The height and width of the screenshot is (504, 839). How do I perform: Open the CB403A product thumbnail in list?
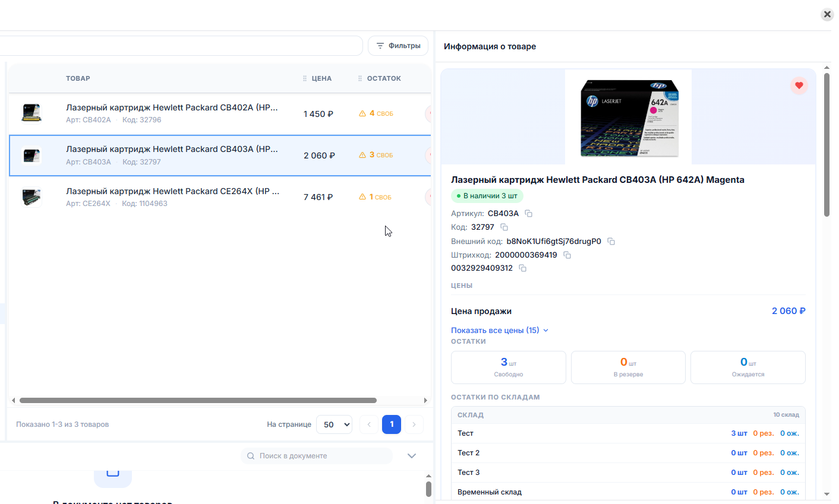pyautogui.click(x=31, y=156)
